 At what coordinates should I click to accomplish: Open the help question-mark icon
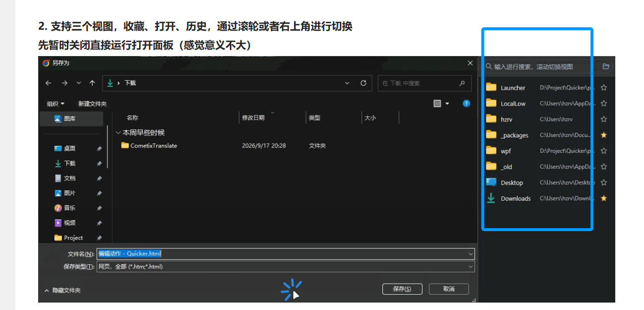pyautogui.click(x=466, y=104)
